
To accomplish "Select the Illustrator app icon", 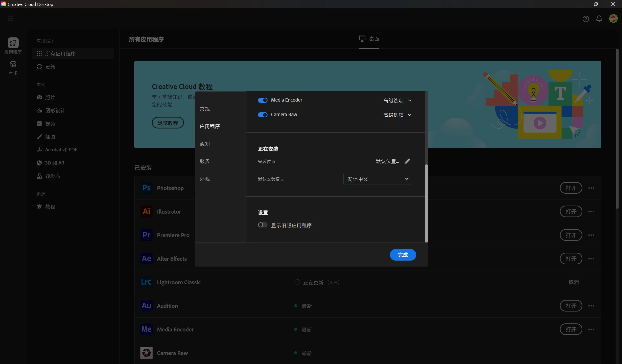I will pos(146,211).
